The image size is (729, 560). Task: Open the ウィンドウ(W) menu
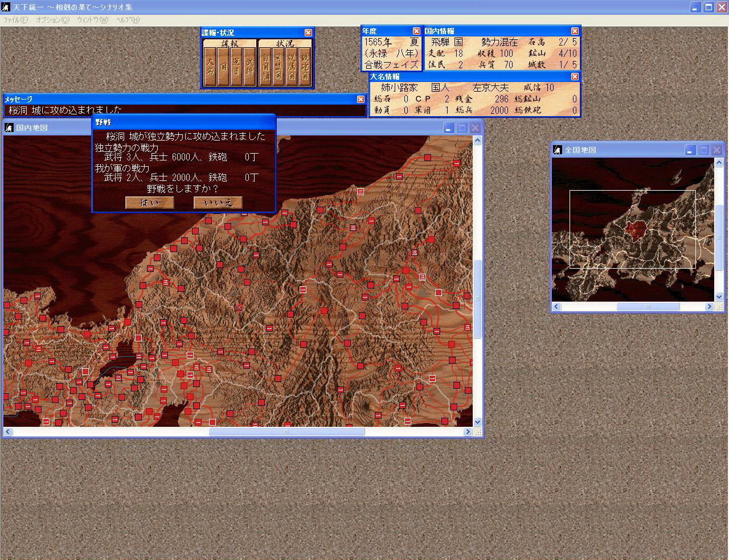[x=92, y=20]
